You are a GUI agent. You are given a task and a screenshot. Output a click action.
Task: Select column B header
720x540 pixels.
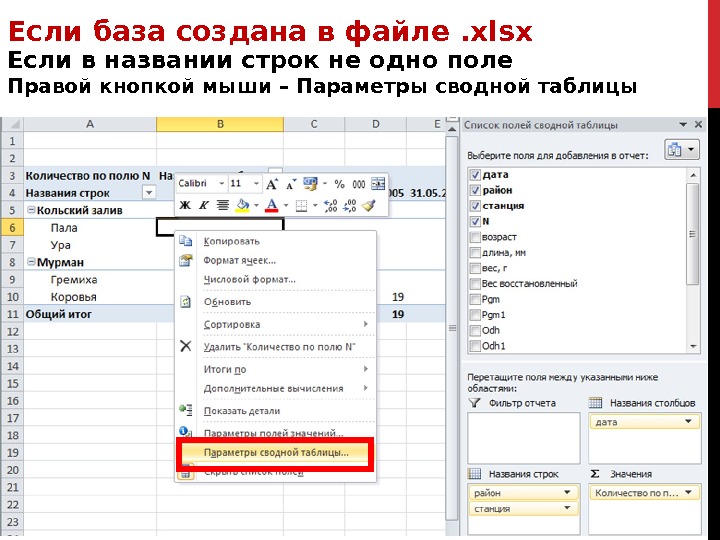[x=220, y=124]
